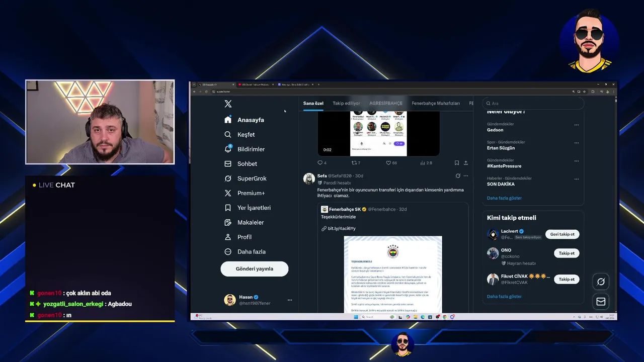Open Sohbet messages
644x362 pixels.
point(240,163)
